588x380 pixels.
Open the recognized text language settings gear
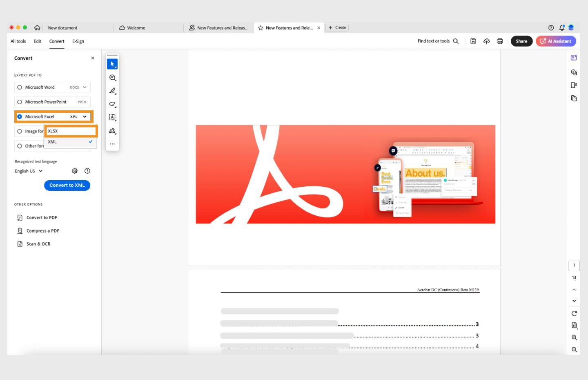[x=75, y=171]
